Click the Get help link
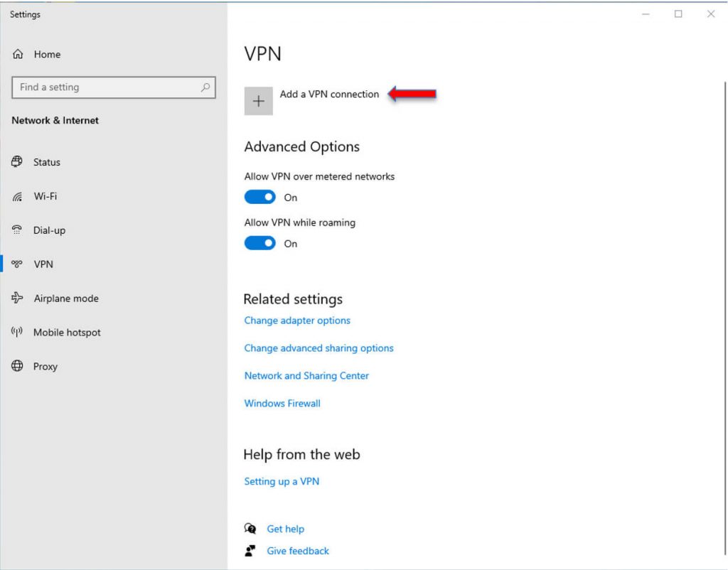Screen dimensions: 728x570 click(285, 529)
